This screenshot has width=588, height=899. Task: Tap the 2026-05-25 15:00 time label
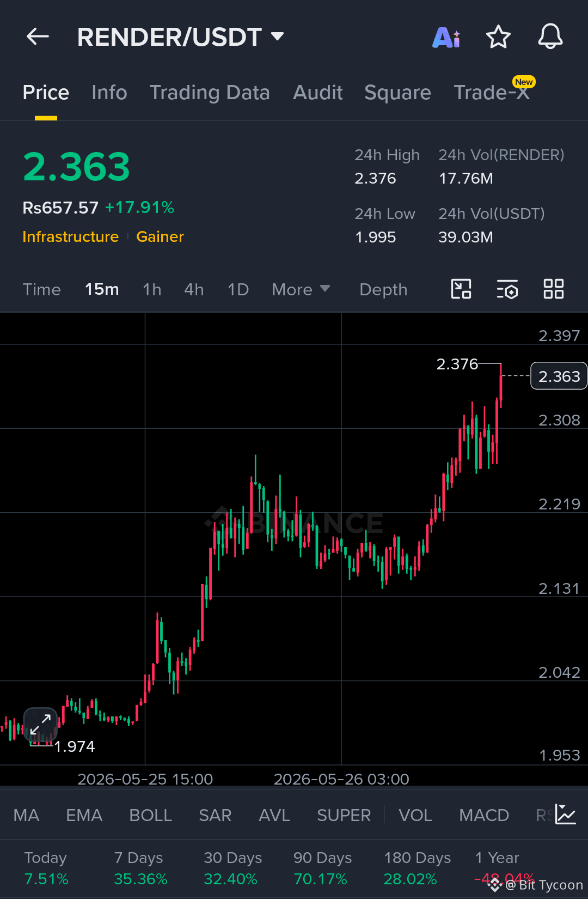coord(145,779)
